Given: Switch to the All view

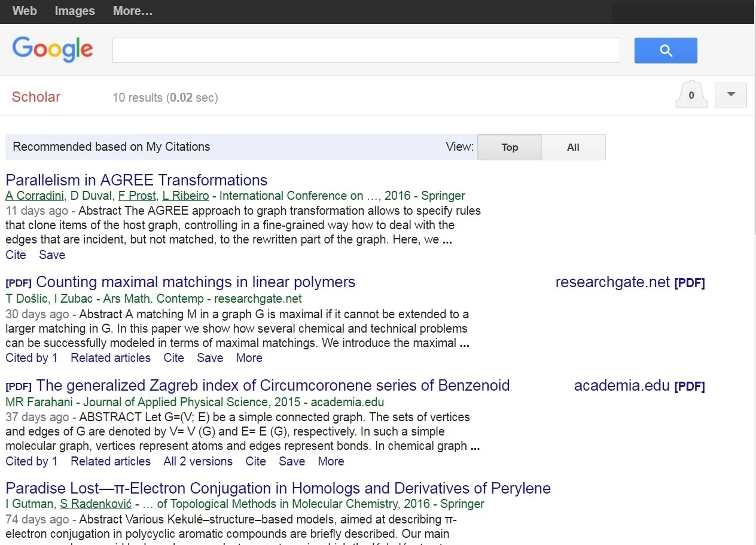Looking at the screenshot, I should pos(573,147).
